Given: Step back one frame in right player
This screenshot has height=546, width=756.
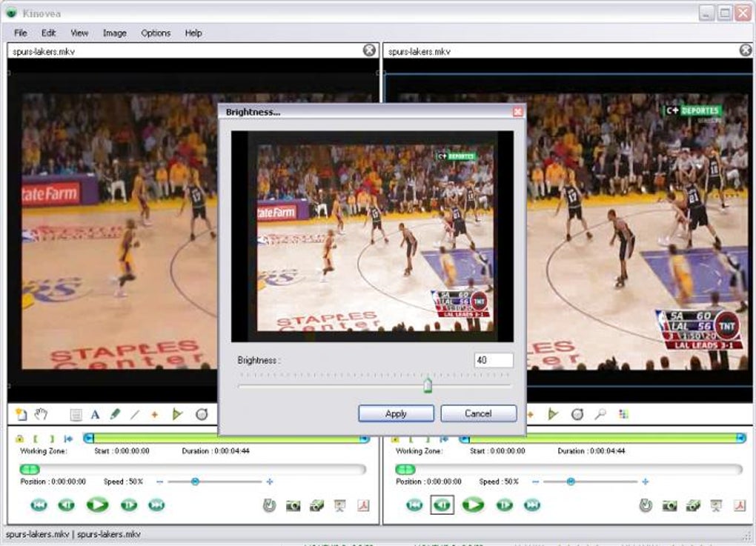Looking at the screenshot, I should (x=442, y=505).
